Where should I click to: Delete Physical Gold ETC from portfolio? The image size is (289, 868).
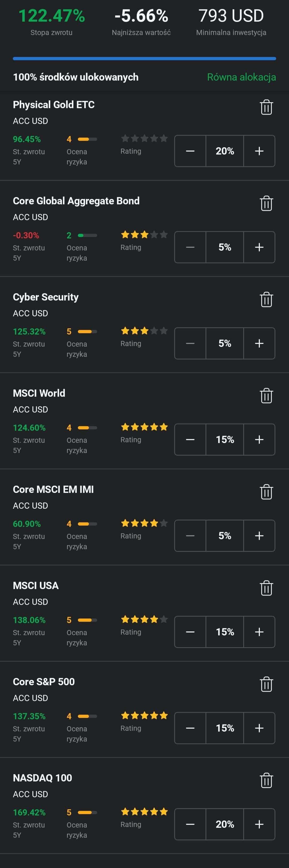266,107
